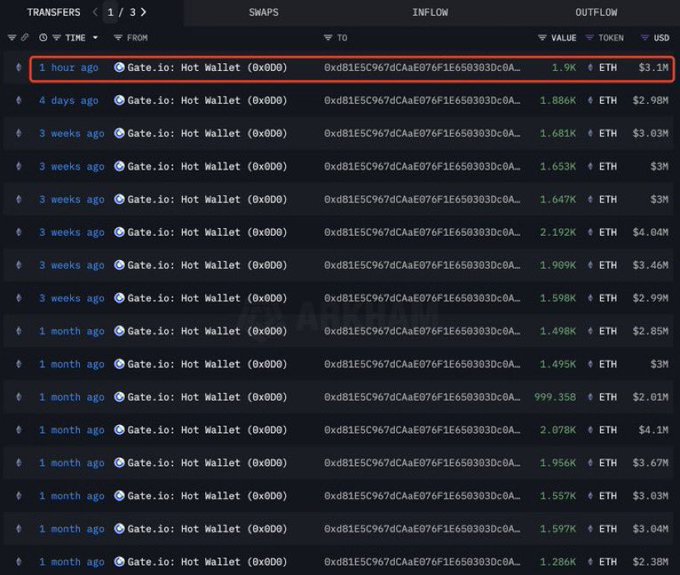The height and width of the screenshot is (575, 680).
Task: Click the USD amount $3.67M
Action: pyautogui.click(x=650, y=463)
